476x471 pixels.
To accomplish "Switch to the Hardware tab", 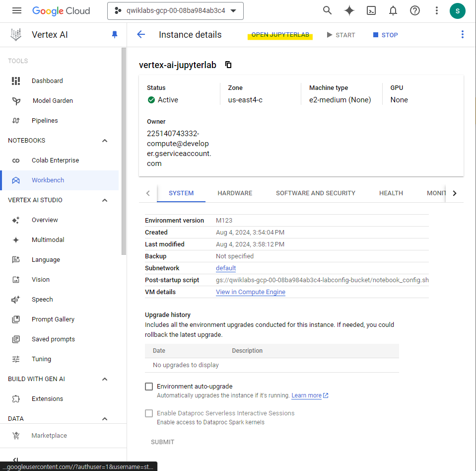I will (235, 193).
